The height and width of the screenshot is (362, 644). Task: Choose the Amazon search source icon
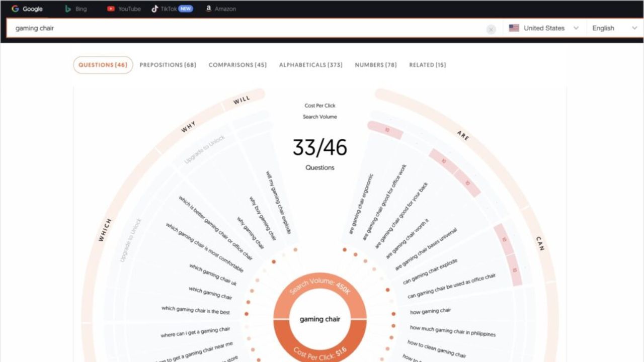coord(208,9)
